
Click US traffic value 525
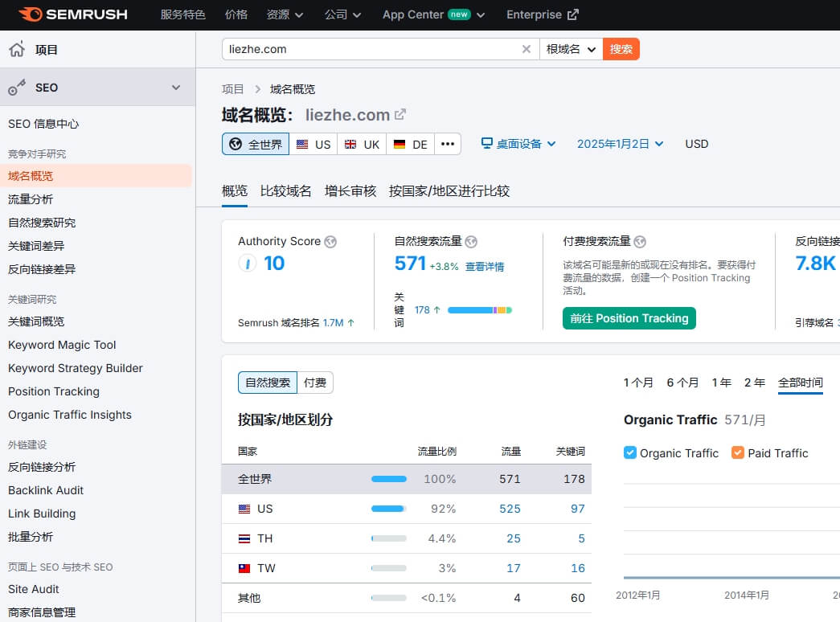pyautogui.click(x=510, y=509)
